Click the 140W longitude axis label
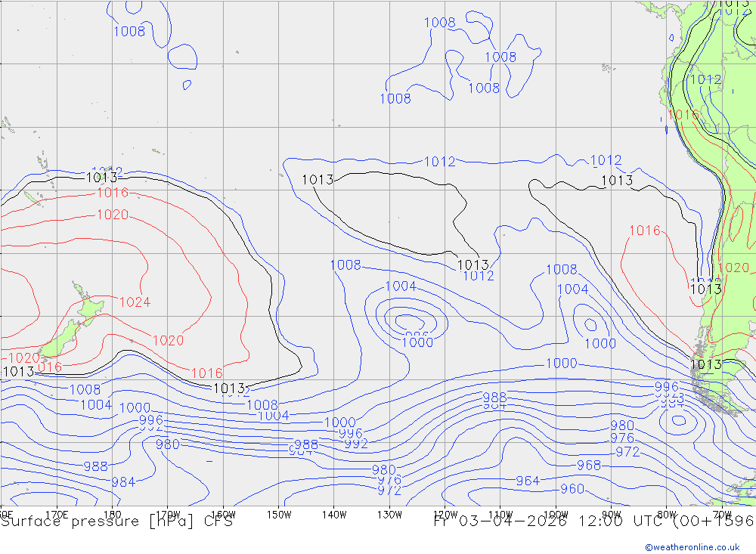The height and width of the screenshot is (554, 756). (334, 515)
